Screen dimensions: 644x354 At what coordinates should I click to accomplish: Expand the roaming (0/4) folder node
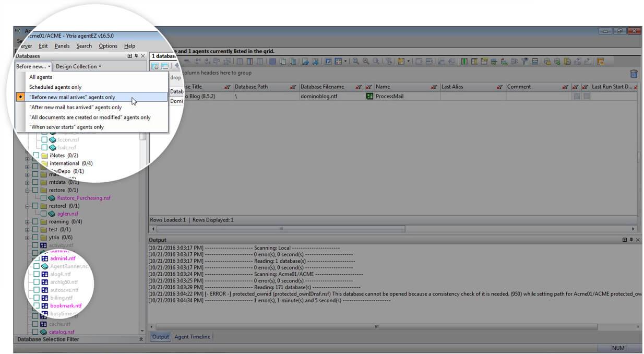28,222
